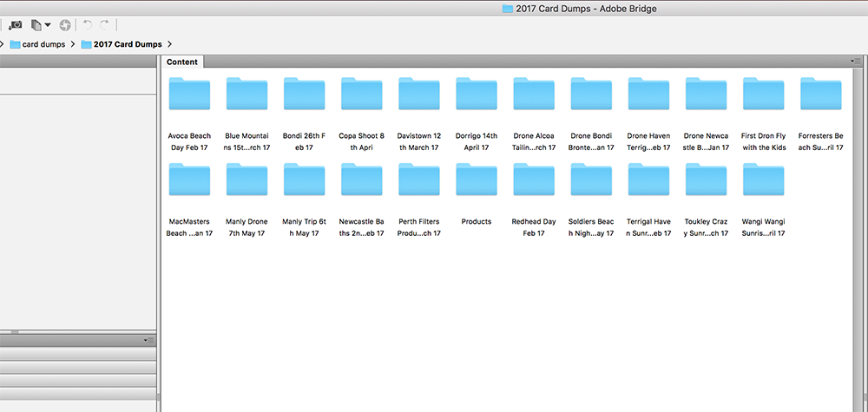
Task: Select First Dron Fly with the Kids folder
Action: pyautogui.click(x=763, y=94)
